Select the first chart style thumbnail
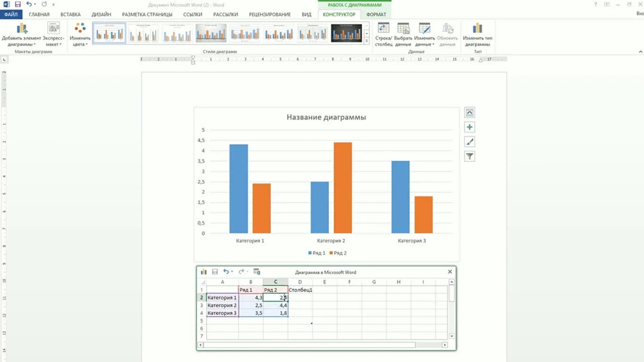 click(x=109, y=33)
